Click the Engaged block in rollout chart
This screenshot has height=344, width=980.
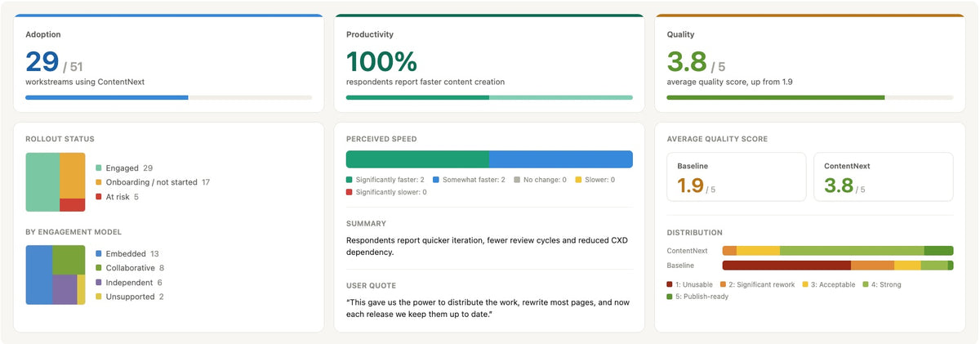[42, 182]
